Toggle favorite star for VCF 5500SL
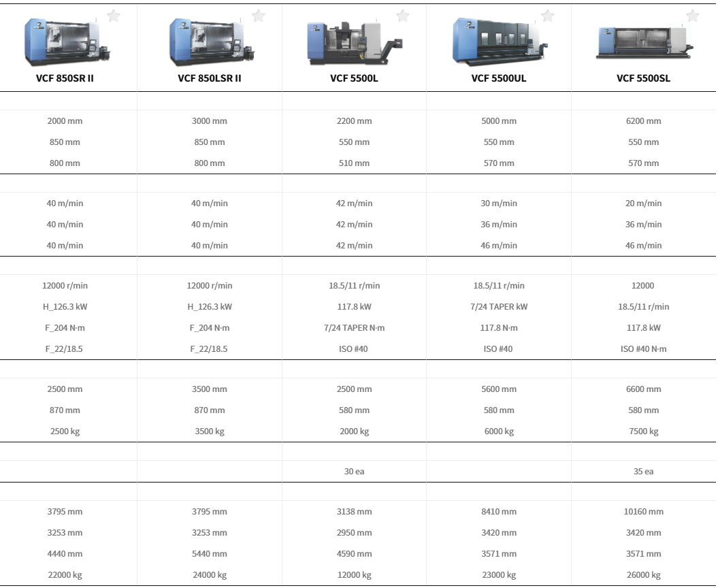Viewport: 718px width, 588px height. click(x=693, y=16)
